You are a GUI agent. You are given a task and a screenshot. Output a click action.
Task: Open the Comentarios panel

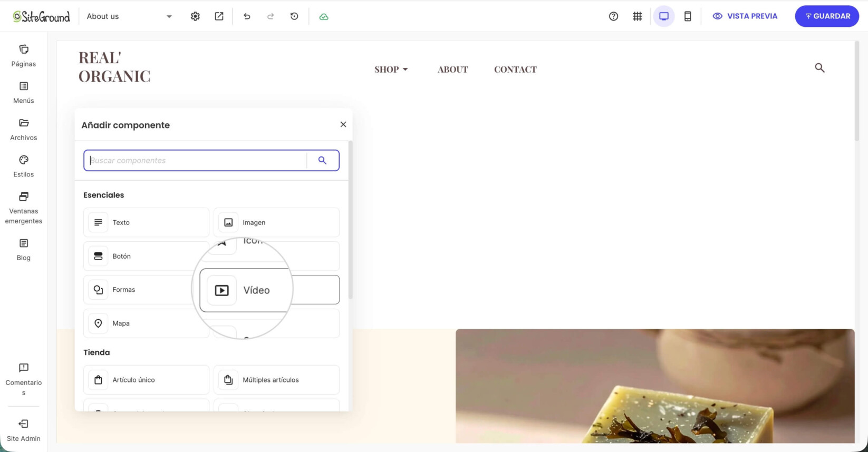pos(24,379)
